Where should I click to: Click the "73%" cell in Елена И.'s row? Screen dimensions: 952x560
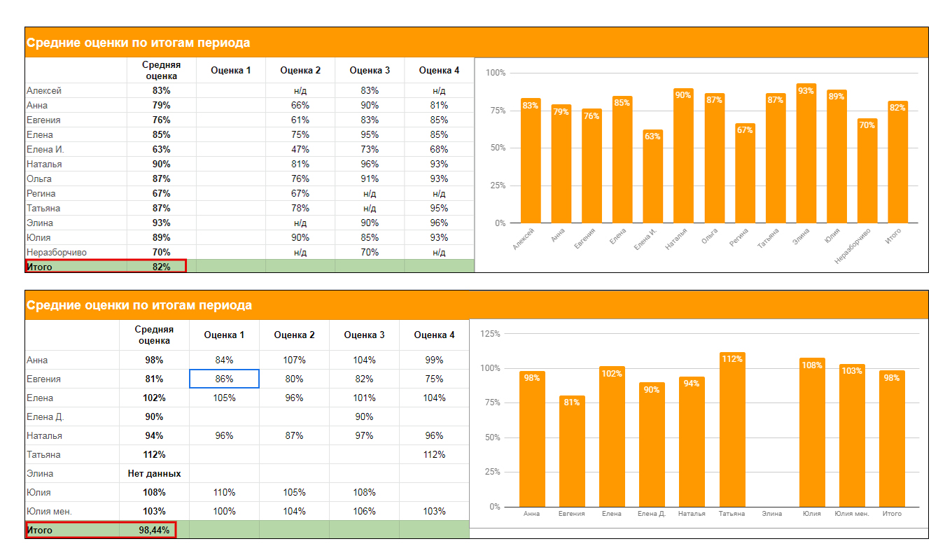click(x=370, y=149)
